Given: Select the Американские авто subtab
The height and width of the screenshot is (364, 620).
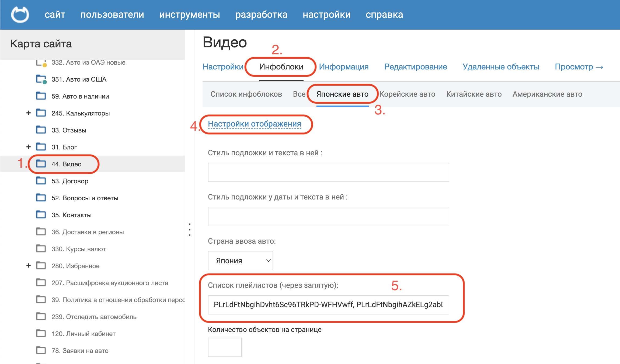Looking at the screenshot, I should [x=547, y=94].
